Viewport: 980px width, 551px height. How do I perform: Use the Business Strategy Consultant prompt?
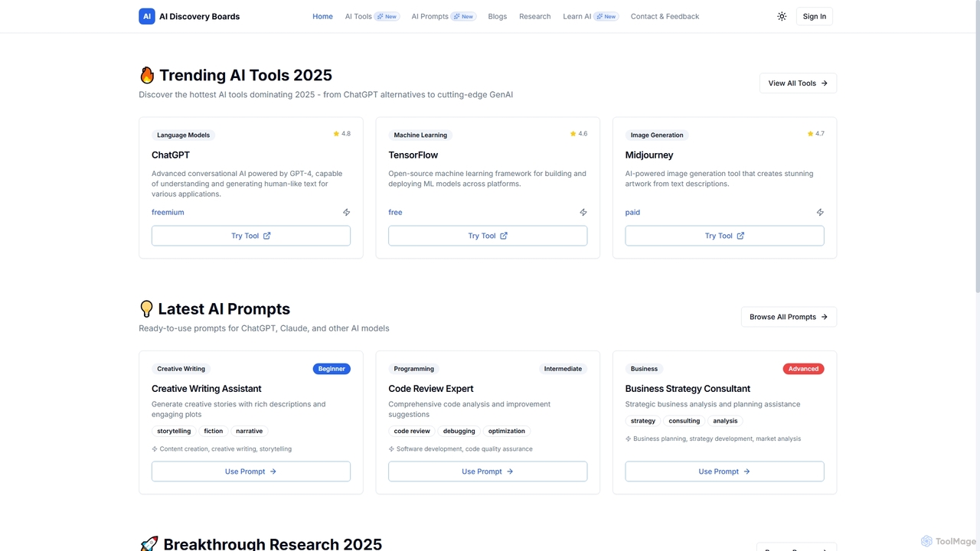point(724,471)
